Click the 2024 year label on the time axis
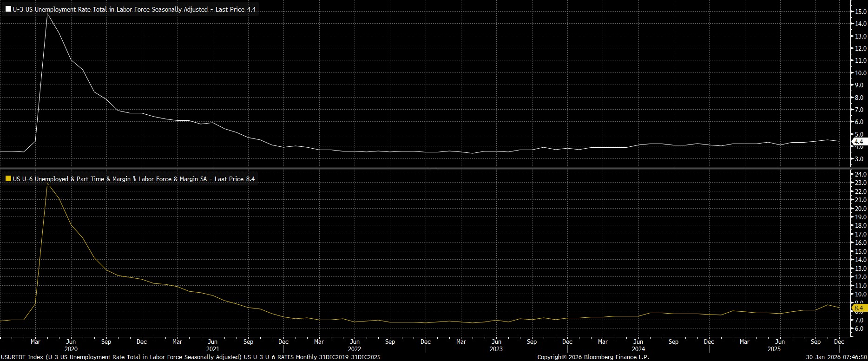Screen dimensions: 868x361 (x=638, y=349)
